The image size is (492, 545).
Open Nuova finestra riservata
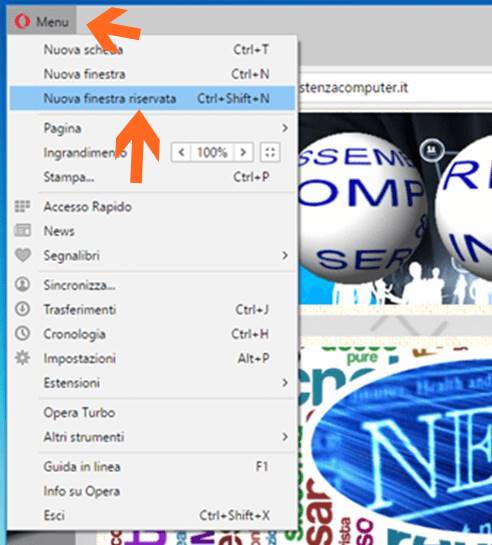[152, 98]
